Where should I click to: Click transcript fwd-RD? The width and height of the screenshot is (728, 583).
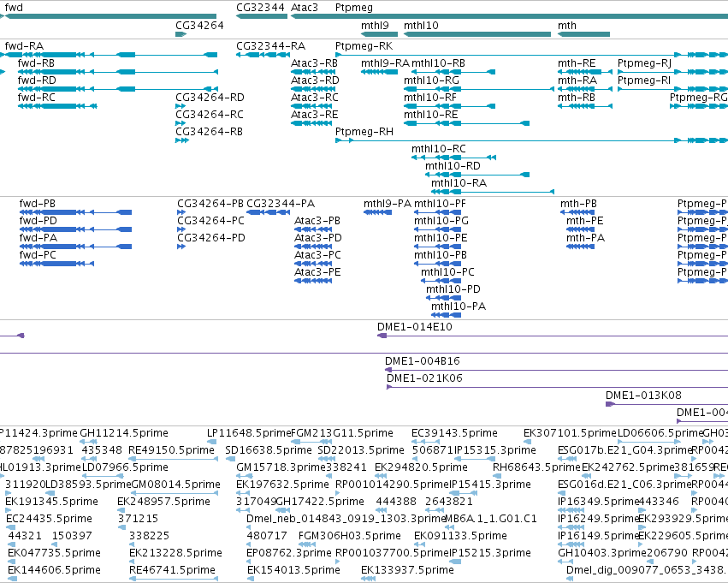point(118,89)
